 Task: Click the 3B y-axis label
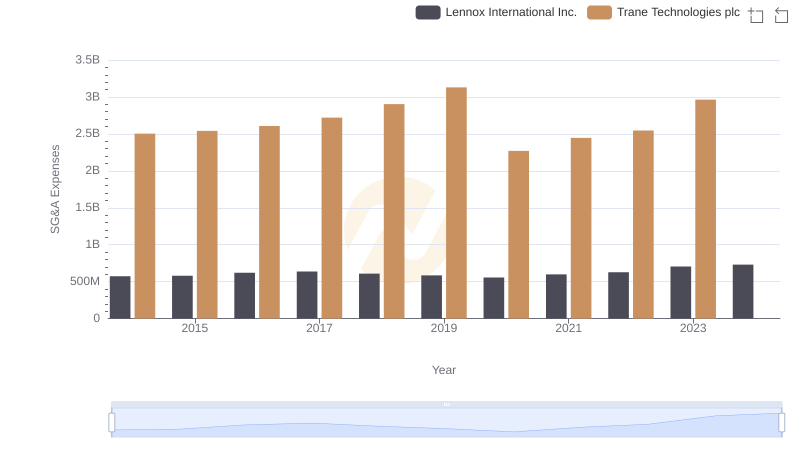pos(92,97)
